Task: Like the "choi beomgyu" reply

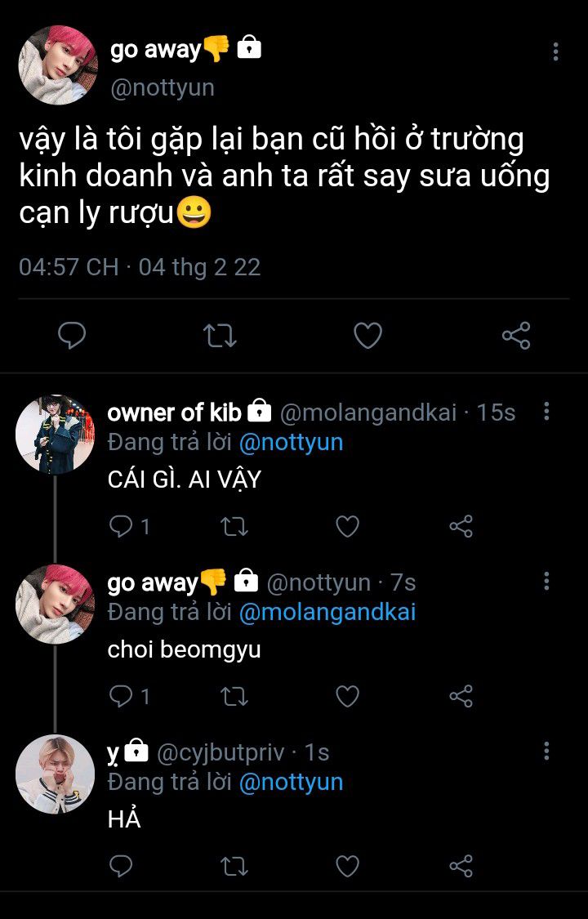Action: tap(348, 696)
